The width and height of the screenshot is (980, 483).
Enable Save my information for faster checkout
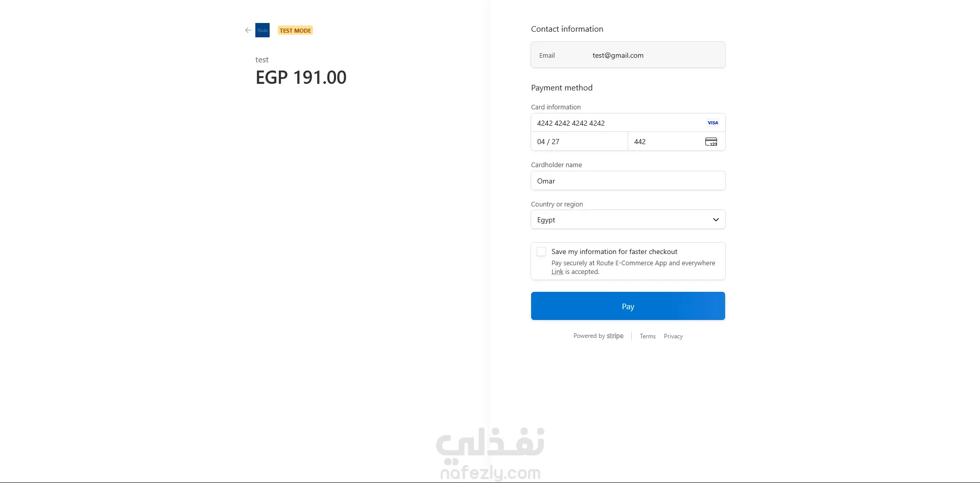point(541,252)
